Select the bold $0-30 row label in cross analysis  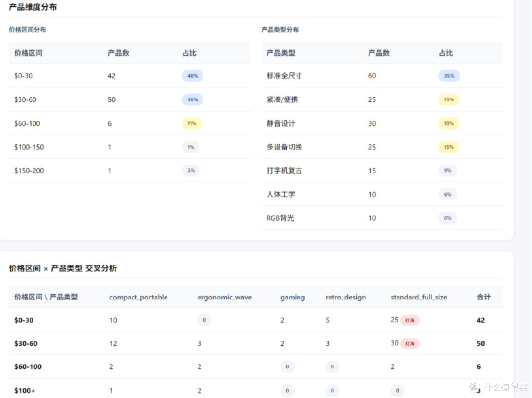tap(24, 320)
